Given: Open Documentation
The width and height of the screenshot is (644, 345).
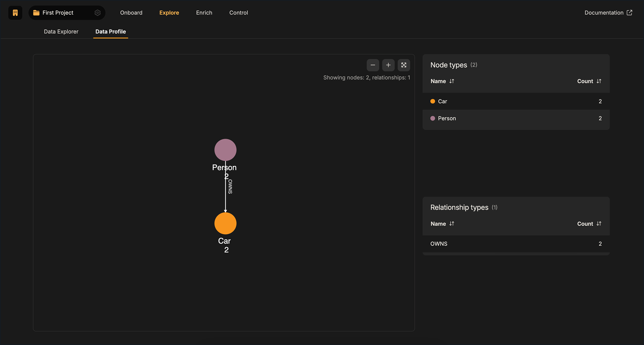Looking at the screenshot, I should click(604, 13).
